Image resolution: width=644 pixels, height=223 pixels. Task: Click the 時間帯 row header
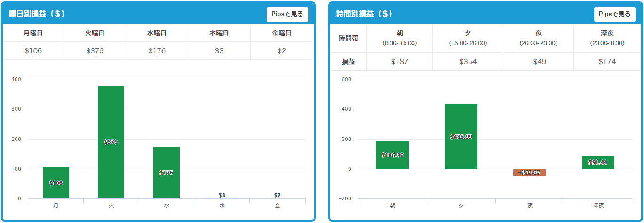[x=349, y=38]
